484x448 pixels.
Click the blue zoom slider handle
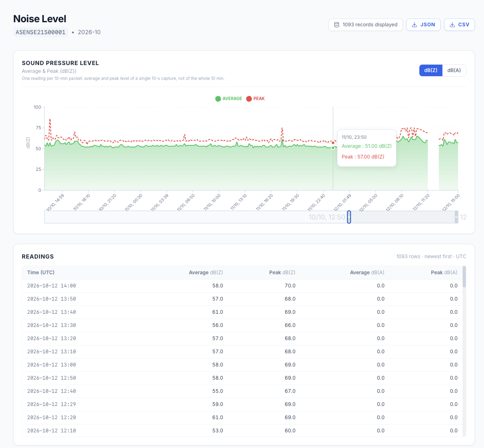(x=349, y=217)
